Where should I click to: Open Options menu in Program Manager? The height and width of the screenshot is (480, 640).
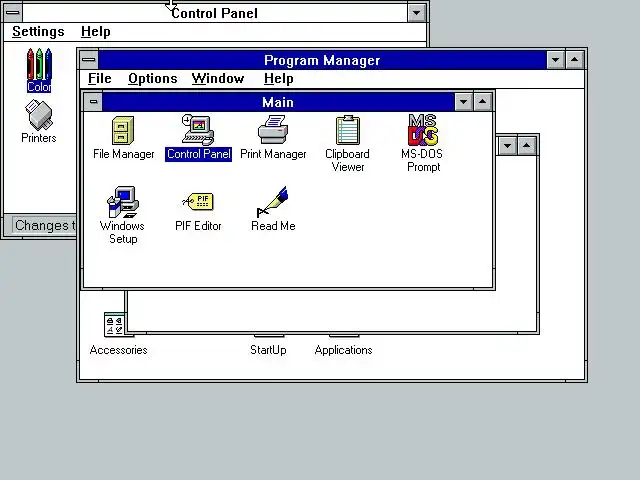coord(153,78)
